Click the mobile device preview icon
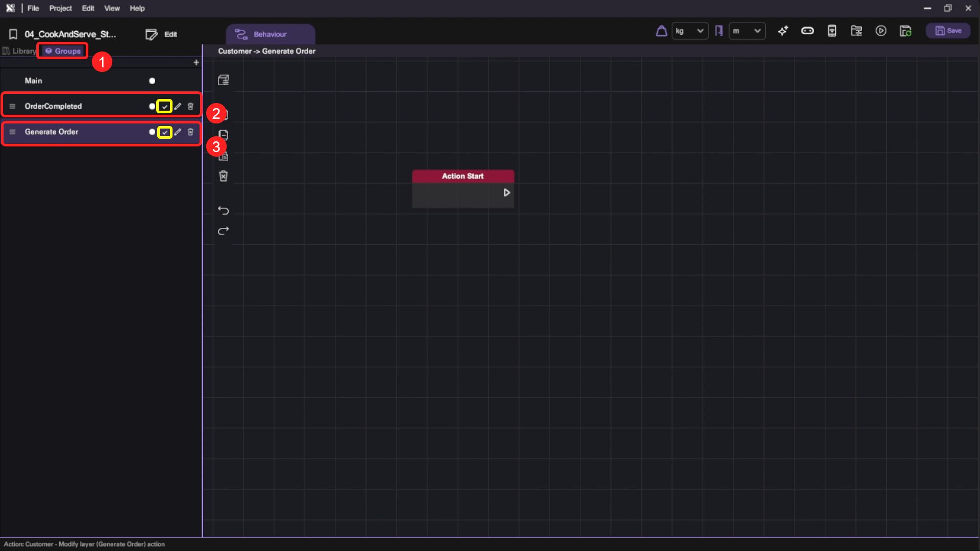The image size is (980, 551). click(831, 31)
